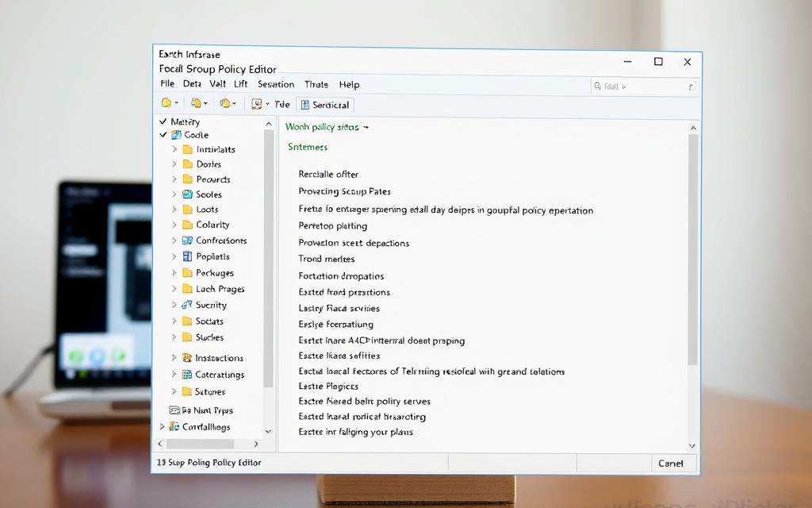
Task: Open the Deta menu
Action: tap(192, 83)
